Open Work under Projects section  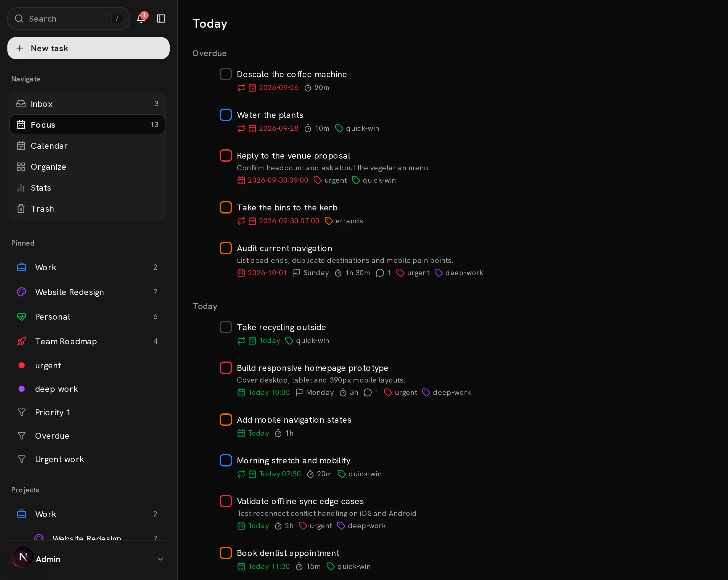pyautogui.click(x=88, y=514)
